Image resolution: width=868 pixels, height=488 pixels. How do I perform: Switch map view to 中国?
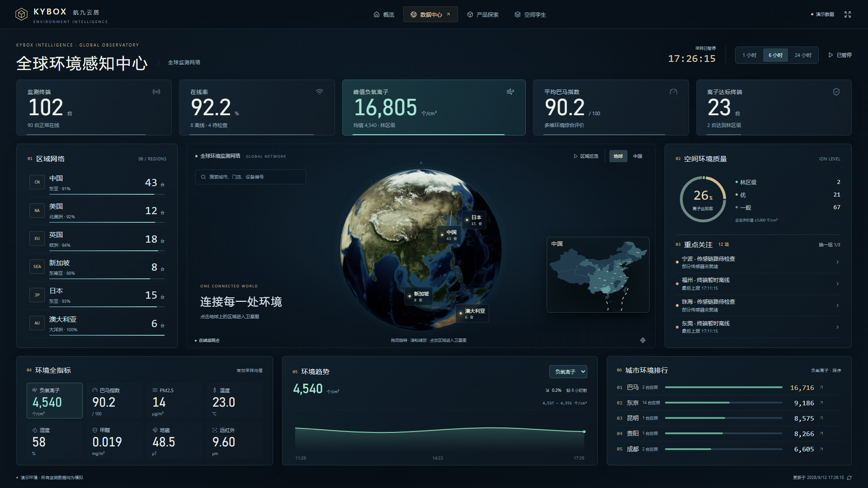637,156
